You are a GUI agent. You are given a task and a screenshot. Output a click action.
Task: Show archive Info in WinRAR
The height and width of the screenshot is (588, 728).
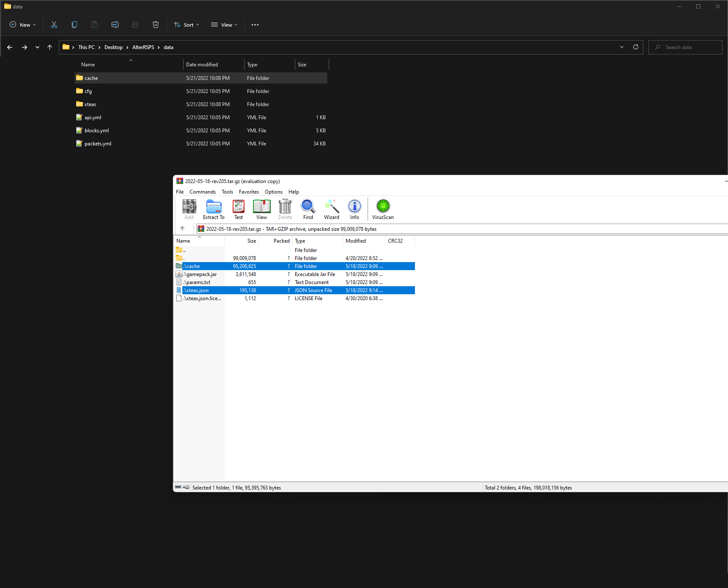coord(354,209)
